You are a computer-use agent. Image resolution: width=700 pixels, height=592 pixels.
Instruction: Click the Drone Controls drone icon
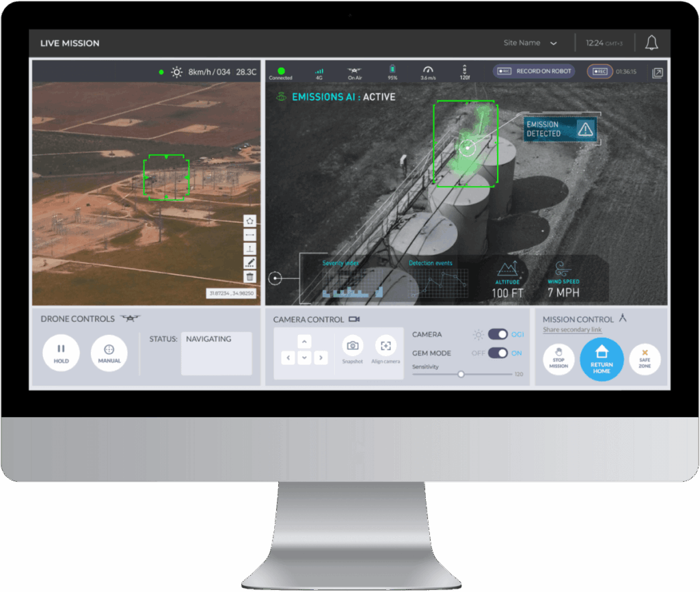(131, 319)
